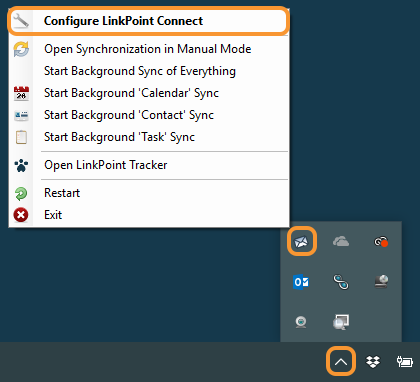Open Outlook icon in system tray
This screenshot has width=420, height=382.
[301, 282]
